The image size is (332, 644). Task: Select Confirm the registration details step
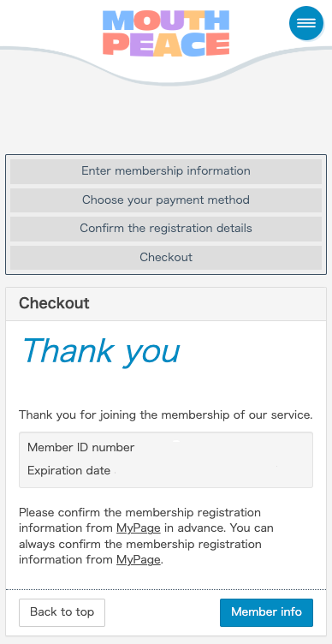166,229
